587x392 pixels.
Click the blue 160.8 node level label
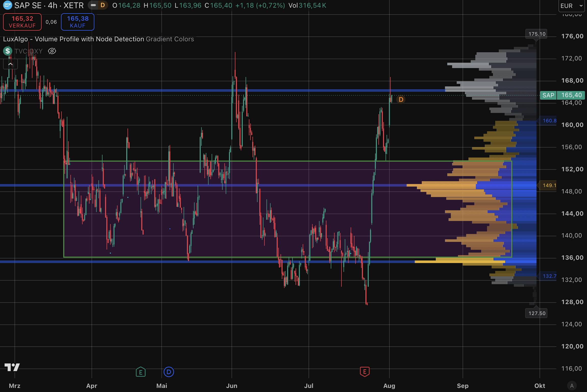549,121
